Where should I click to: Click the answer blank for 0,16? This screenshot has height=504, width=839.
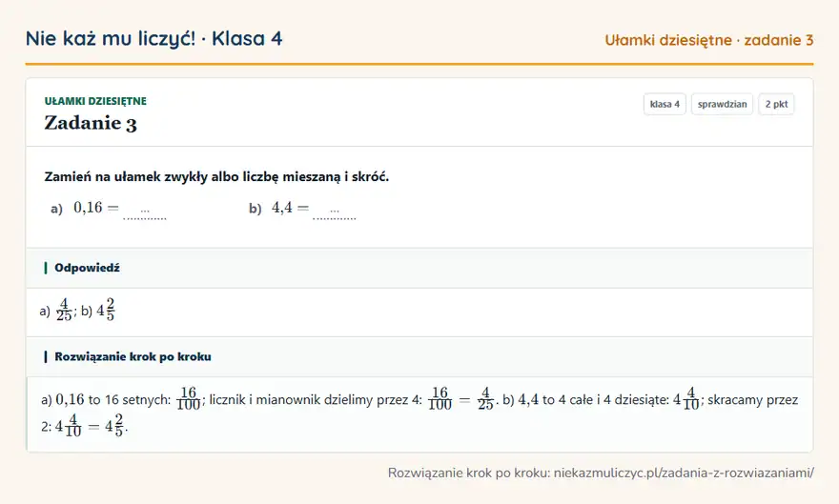pyautogui.click(x=145, y=213)
